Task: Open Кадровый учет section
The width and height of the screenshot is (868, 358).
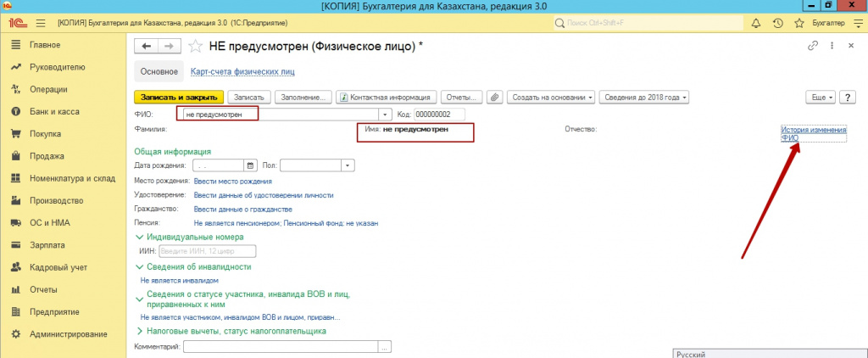Action: click(58, 267)
